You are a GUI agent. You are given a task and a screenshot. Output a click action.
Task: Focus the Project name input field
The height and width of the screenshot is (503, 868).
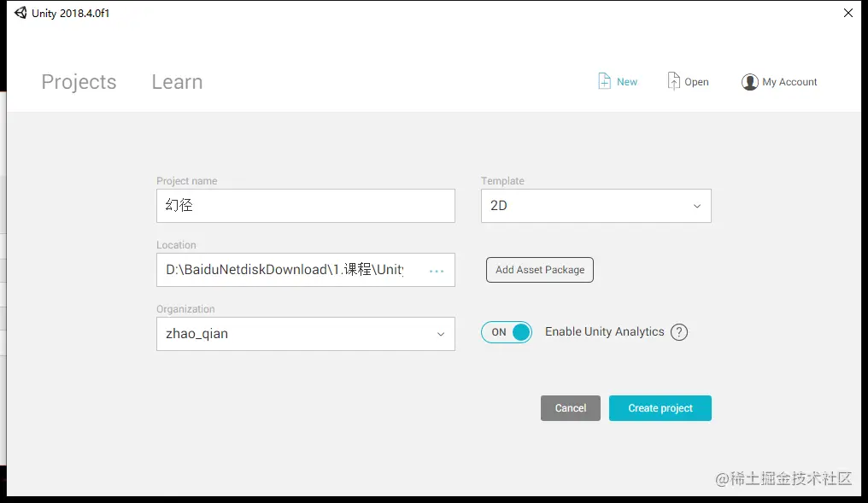(306, 206)
